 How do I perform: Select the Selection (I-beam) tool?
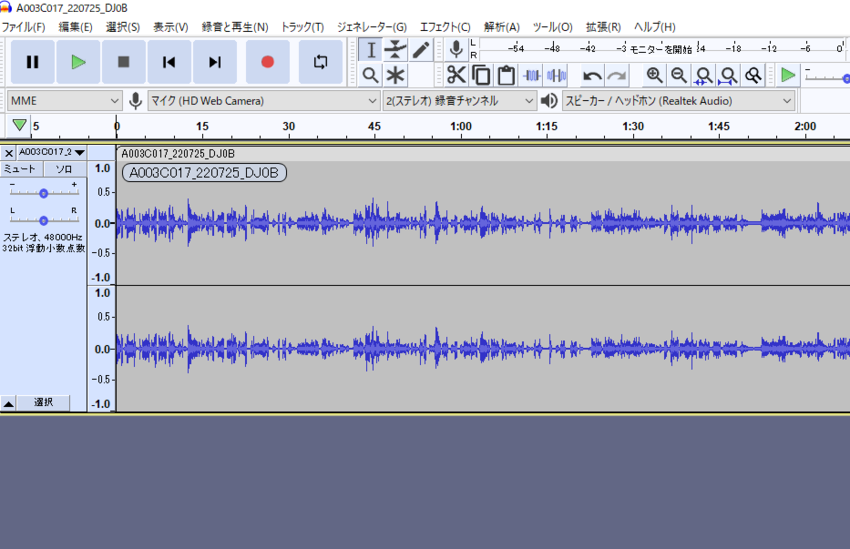coord(371,50)
